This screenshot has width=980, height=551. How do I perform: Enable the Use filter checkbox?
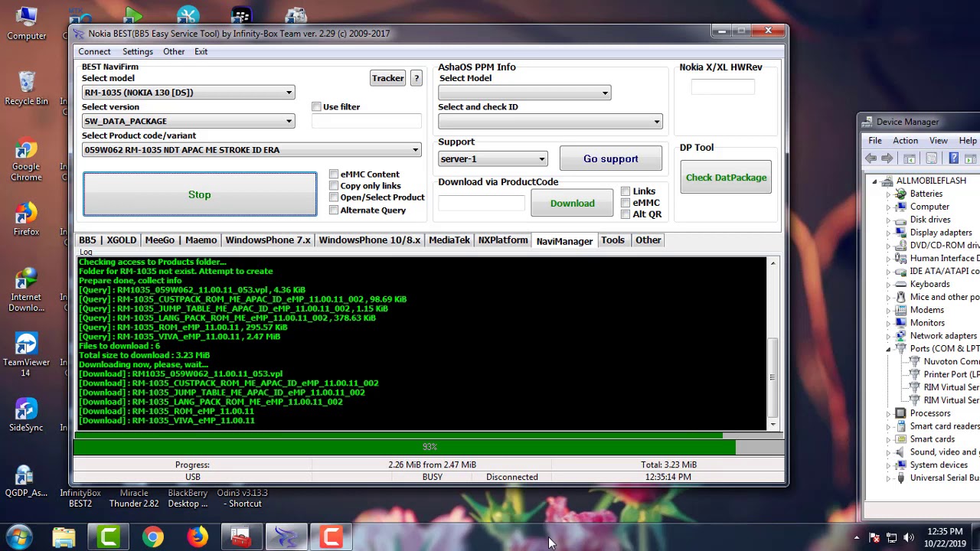point(316,106)
